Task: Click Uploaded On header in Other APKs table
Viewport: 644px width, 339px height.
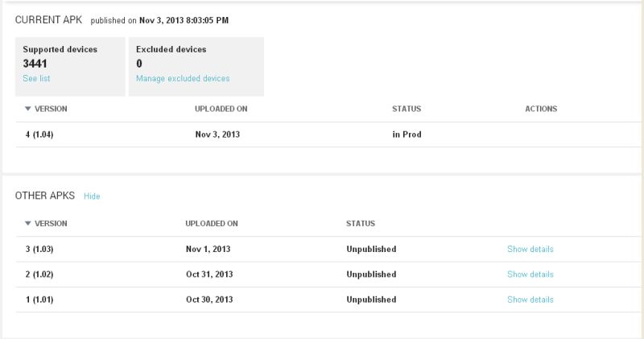Action: point(212,223)
